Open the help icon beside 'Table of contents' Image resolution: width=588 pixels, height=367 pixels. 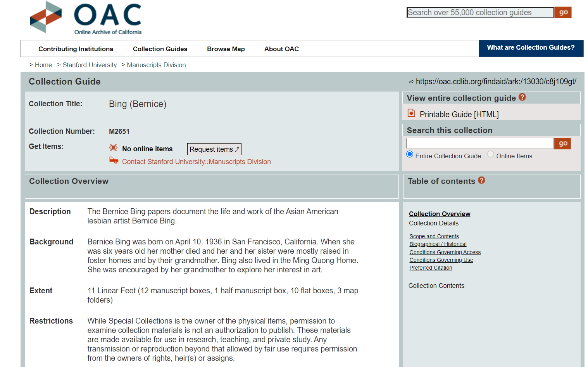[x=481, y=180]
